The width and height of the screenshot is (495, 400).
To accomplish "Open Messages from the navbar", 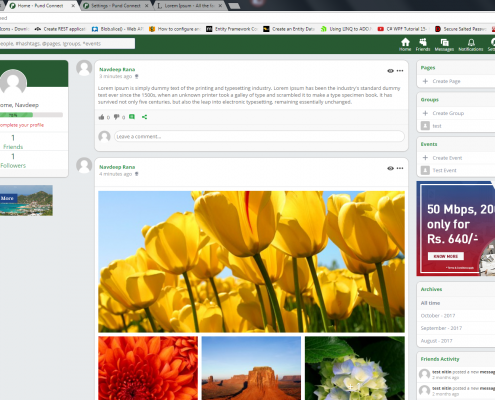I will click(x=444, y=44).
